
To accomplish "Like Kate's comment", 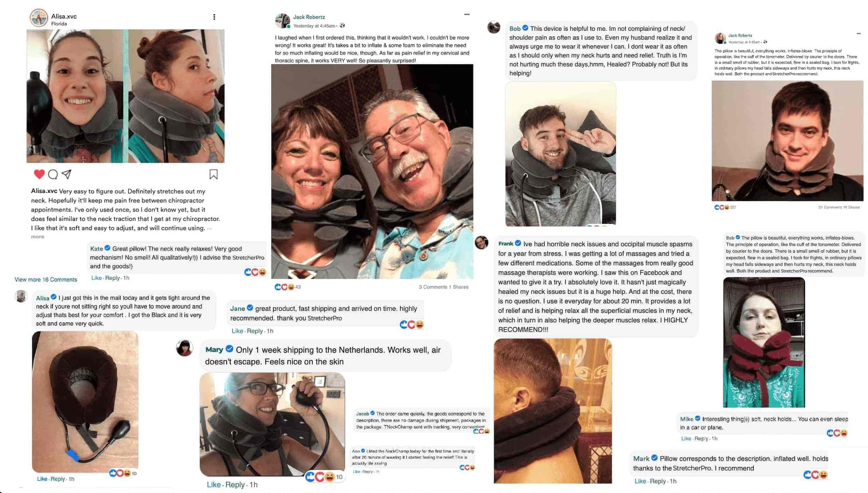I will point(96,278).
